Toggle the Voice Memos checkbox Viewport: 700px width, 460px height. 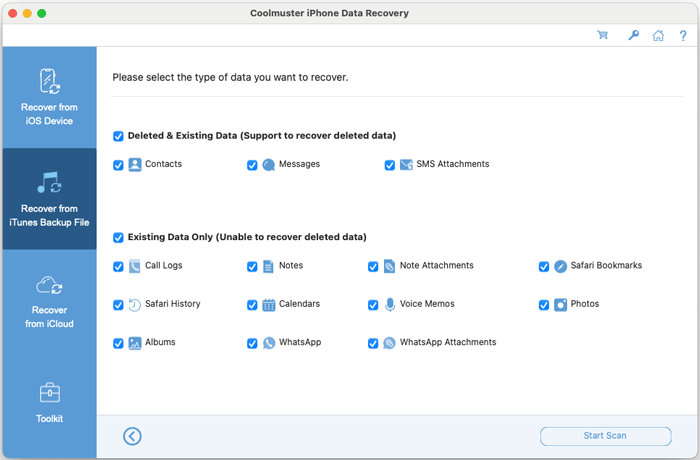(x=373, y=305)
